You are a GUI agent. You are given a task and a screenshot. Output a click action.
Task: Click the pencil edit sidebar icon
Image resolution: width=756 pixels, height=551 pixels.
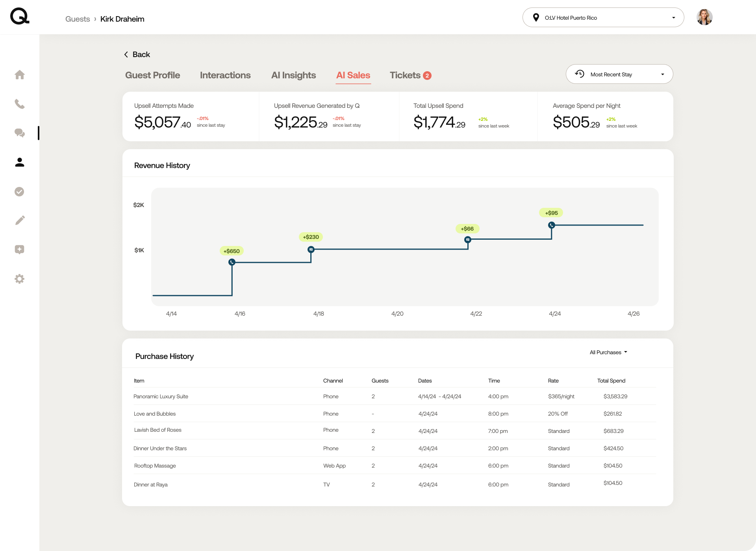20,220
